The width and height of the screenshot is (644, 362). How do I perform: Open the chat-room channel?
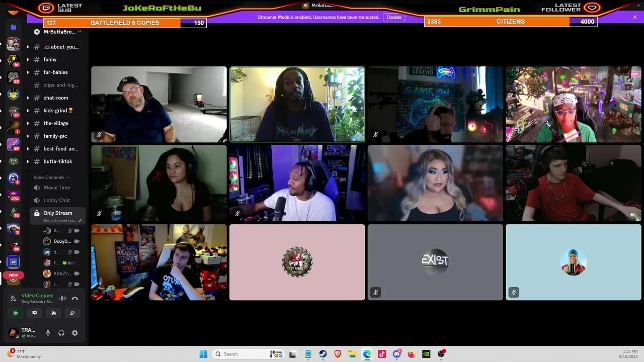(x=57, y=98)
